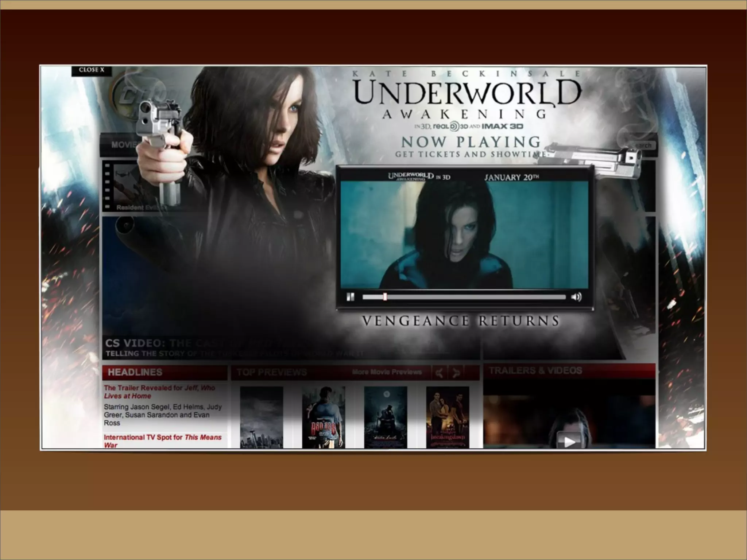Click the trailer progress bar track
This screenshot has height=560, width=747.
click(474, 297)
